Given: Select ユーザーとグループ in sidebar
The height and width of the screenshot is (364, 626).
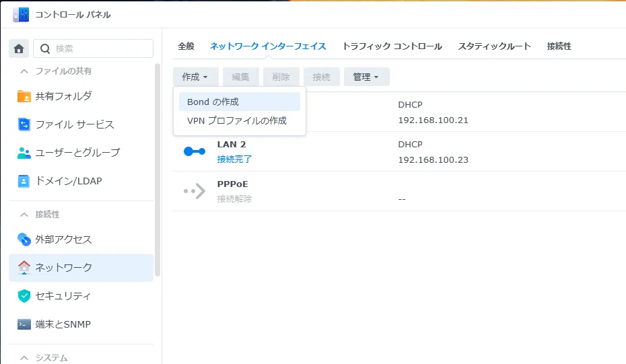Looking at the screenshot, I should coord(81,153).
